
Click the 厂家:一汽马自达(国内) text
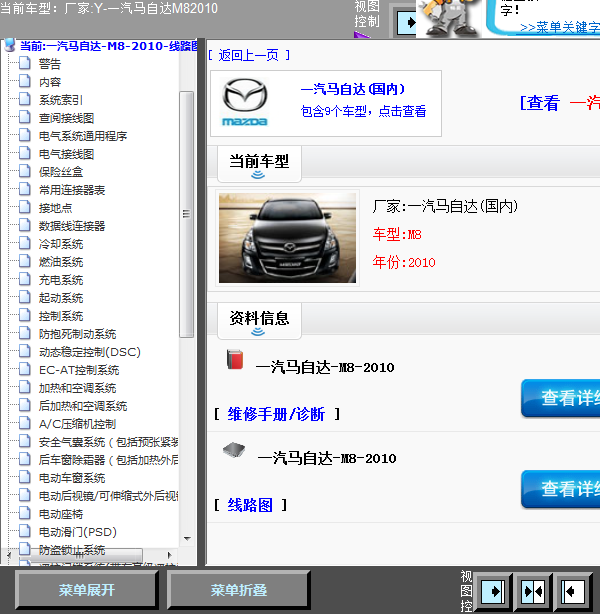click(x=445, y=206)
